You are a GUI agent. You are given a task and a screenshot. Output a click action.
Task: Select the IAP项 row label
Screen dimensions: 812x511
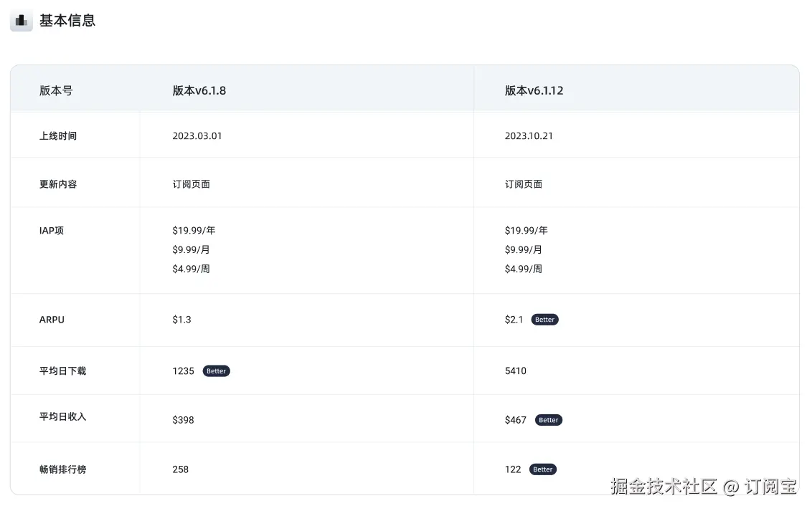52,230
